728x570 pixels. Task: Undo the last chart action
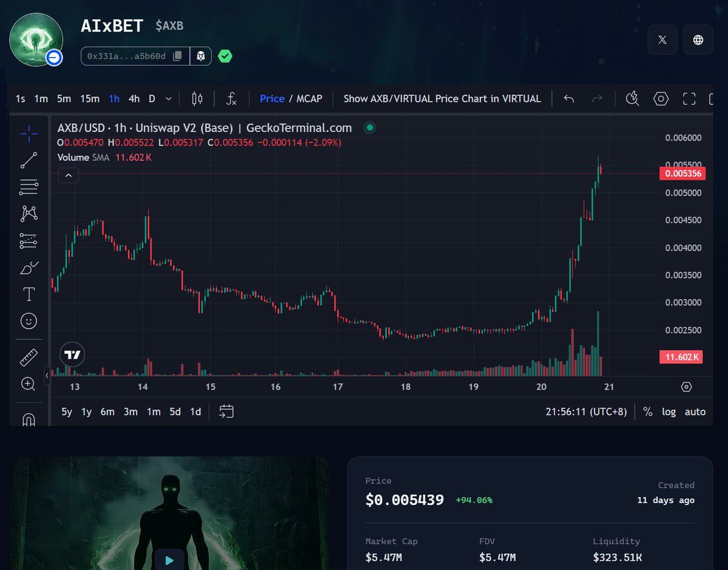(569, 98)
